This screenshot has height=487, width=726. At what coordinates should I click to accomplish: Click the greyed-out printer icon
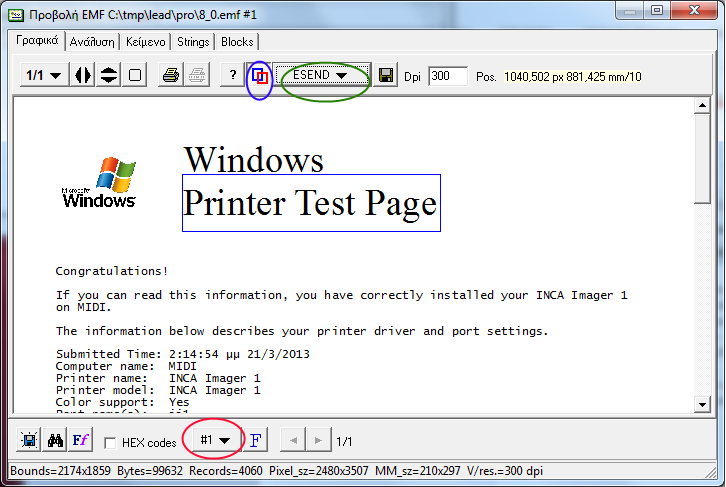tap(197, 75)
